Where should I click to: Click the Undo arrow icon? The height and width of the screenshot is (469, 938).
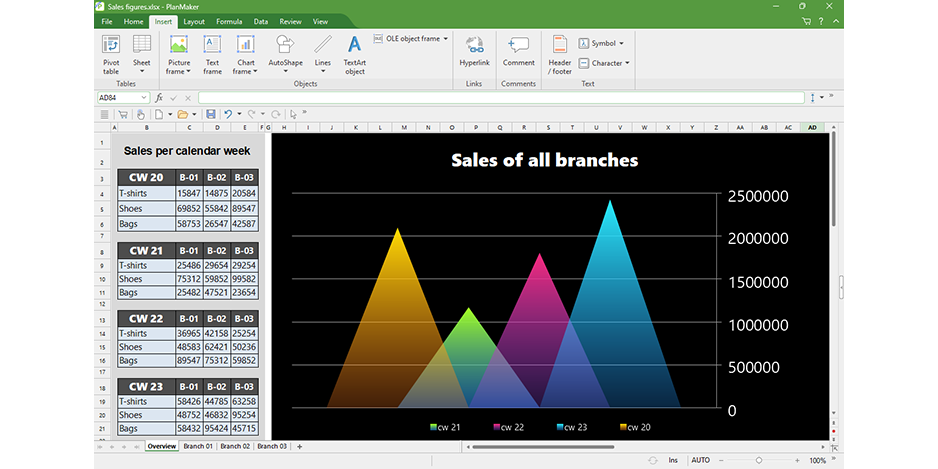228,114
